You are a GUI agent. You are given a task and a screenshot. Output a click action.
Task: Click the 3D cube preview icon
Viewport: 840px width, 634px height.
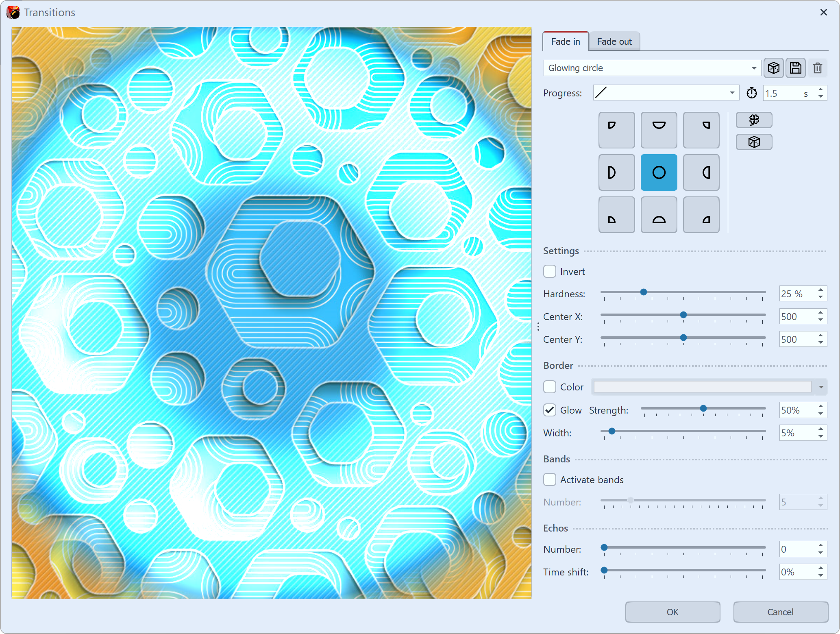[773, 68]
